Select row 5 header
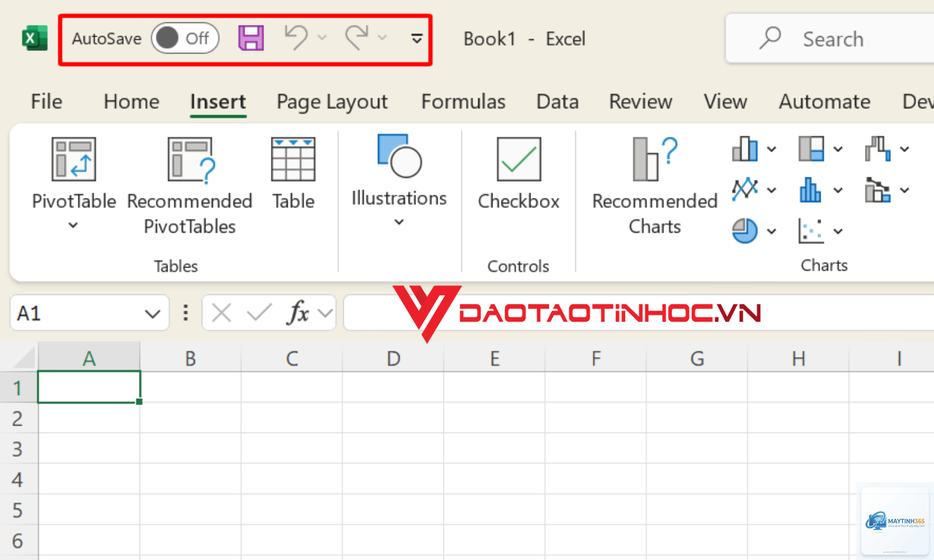Viewport: 934px width, 560px height. (18, 510)
